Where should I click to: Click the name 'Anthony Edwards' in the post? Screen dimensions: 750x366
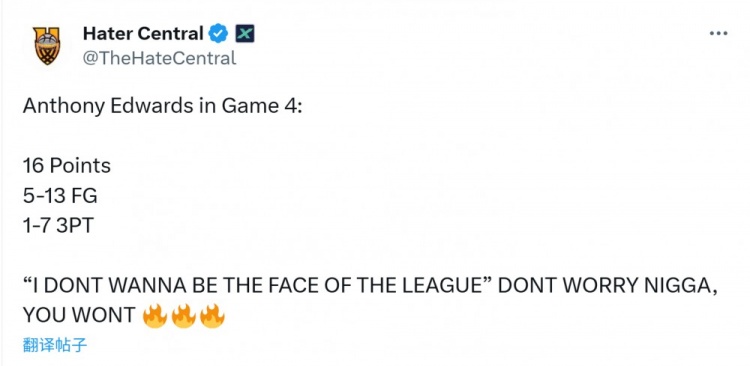[108, 106]
